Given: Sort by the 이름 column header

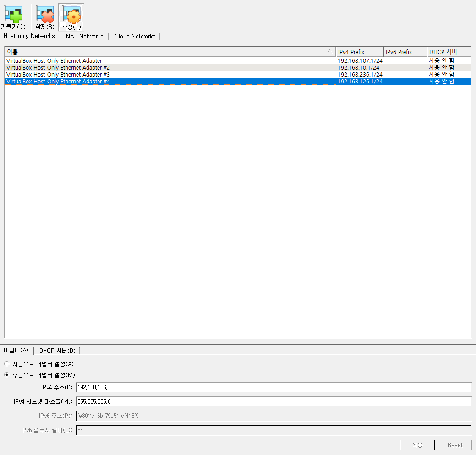Looking at the screenshot, I should [x=170, y=52].
